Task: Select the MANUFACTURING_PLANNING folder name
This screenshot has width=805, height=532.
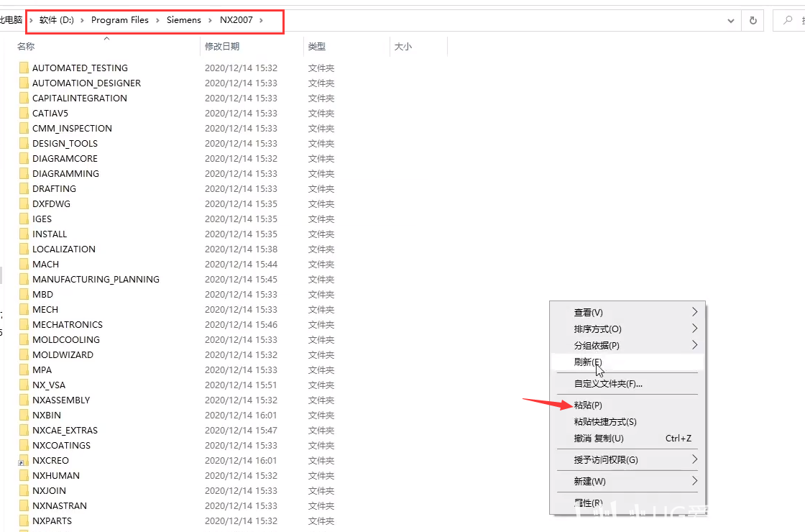Action: point(96,280)
